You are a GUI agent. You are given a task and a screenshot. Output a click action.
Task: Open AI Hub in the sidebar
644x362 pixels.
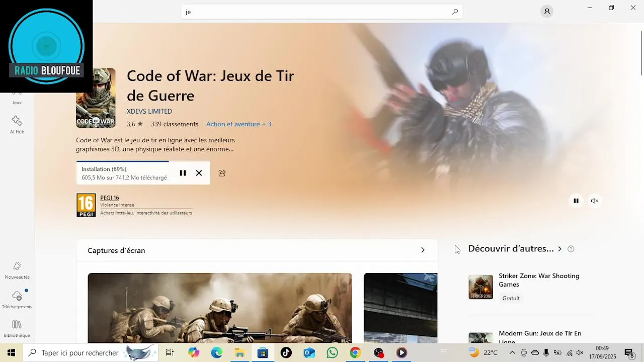click(x=17, y=125)
